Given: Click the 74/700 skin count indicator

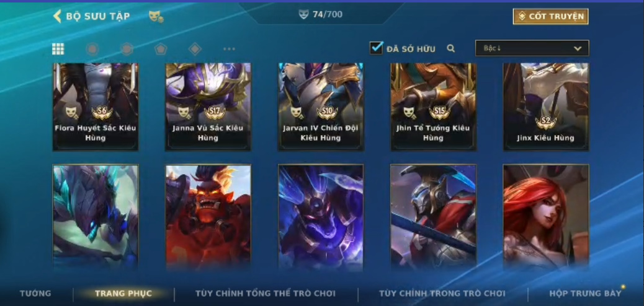Looking at the screenshot, I should tap(320, 14).
